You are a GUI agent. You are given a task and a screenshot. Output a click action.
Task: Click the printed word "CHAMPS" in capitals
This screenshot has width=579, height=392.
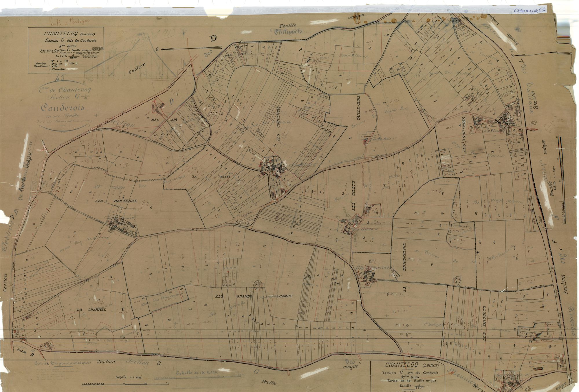click(285, 296)
